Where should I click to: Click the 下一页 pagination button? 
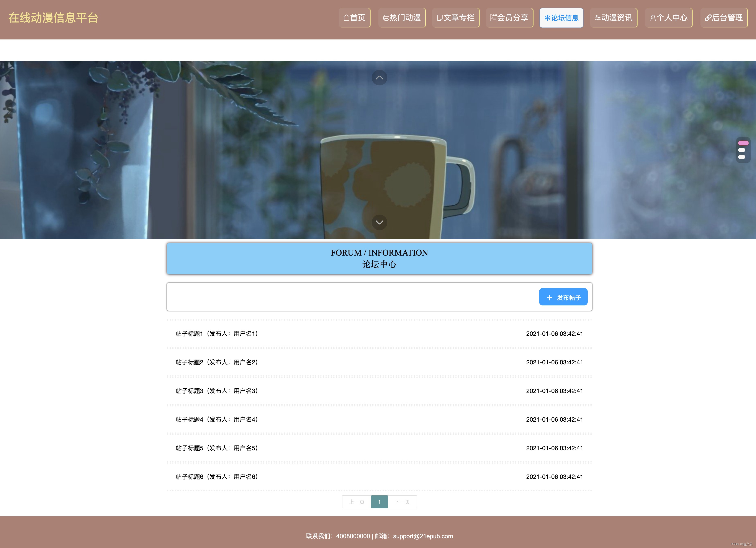402,502
